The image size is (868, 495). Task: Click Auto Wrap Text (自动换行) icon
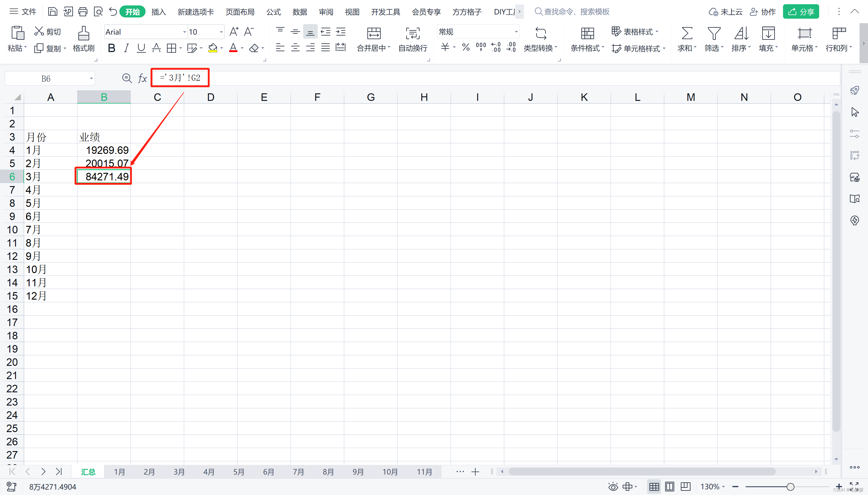(x=413, y=33)
